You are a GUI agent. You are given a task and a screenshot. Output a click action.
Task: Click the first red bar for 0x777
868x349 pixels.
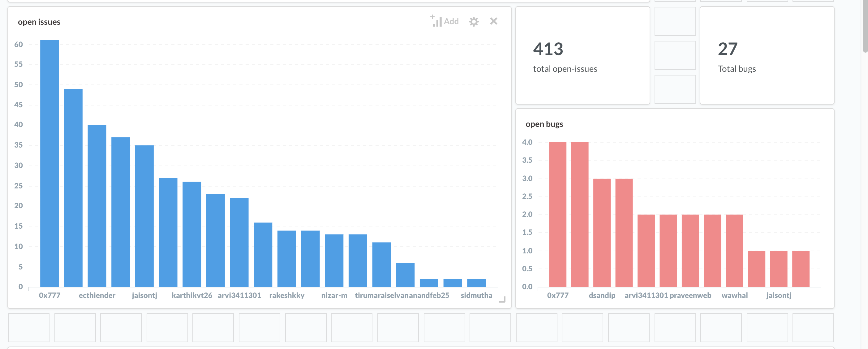click(558, 214)
